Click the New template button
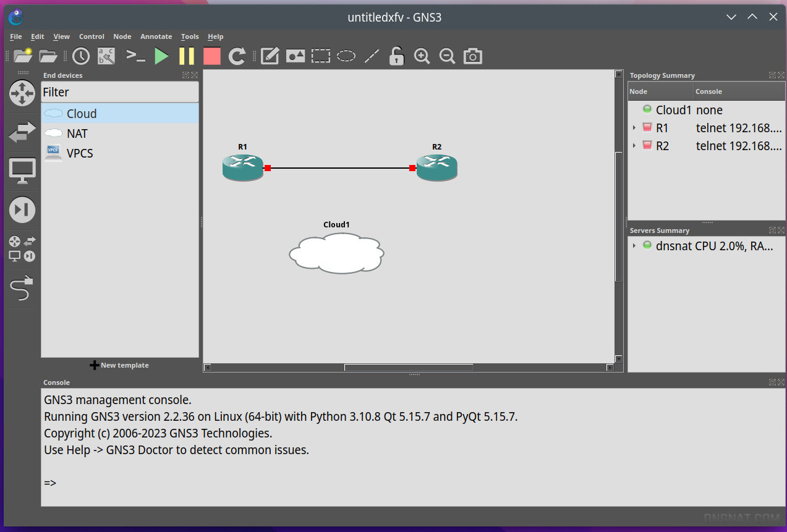The width and height of the screenshot is (787, 532). pos(119,365)
